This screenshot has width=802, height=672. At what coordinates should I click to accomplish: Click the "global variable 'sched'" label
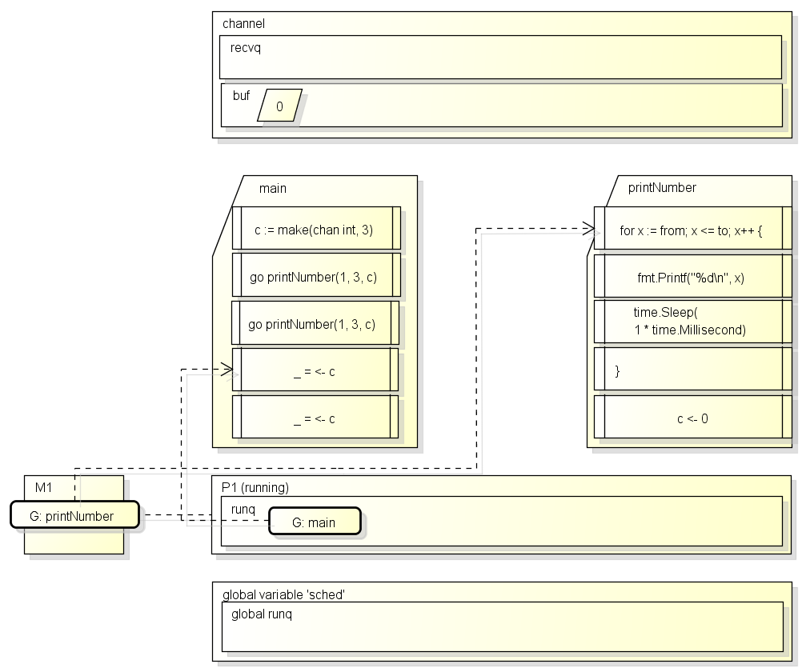[283, 594]
